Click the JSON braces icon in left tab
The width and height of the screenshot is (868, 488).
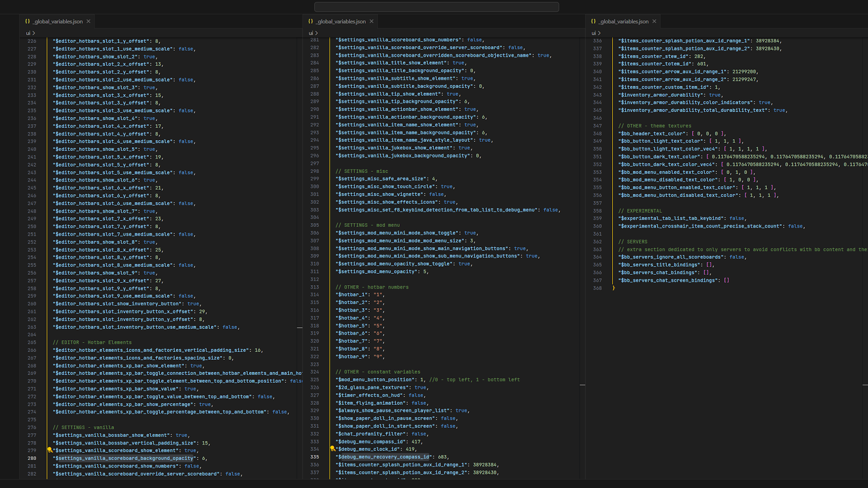[x=28, y=21]
